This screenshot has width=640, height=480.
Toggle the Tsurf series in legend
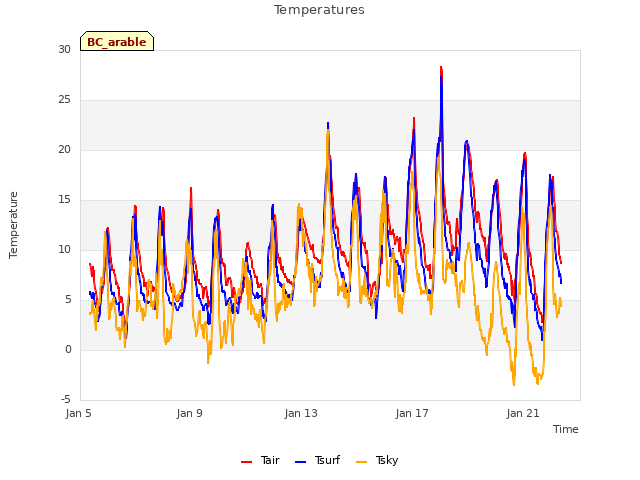pos(317,460)
